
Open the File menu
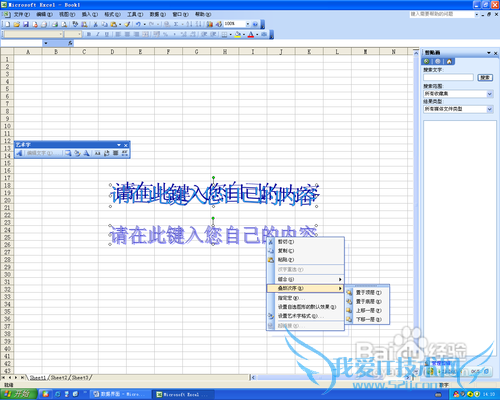pyautogui.click(x=22, y=14)
